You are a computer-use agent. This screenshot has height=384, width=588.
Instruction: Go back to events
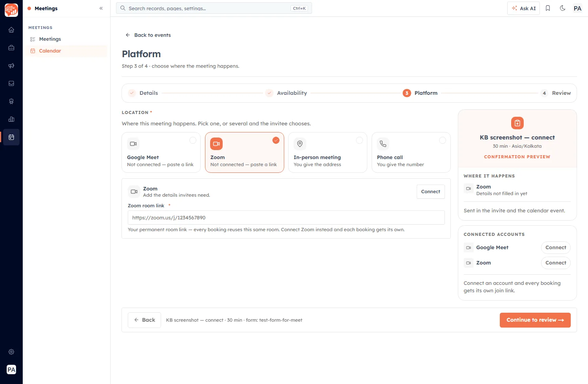[148, 35]
